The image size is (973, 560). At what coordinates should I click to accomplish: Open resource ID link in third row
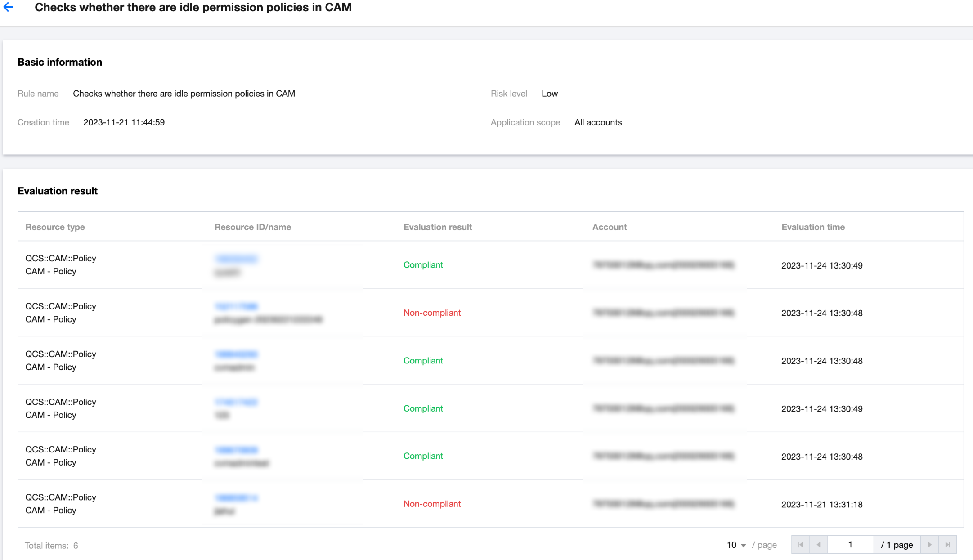pos(236,354)
